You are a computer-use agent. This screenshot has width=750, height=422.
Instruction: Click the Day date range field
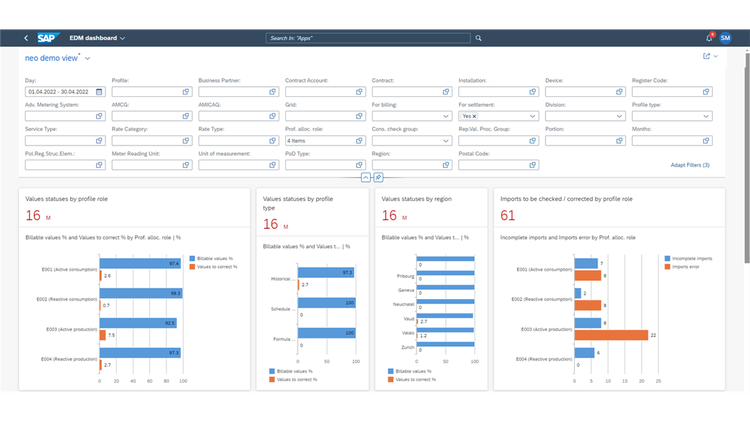pos(65,92)
